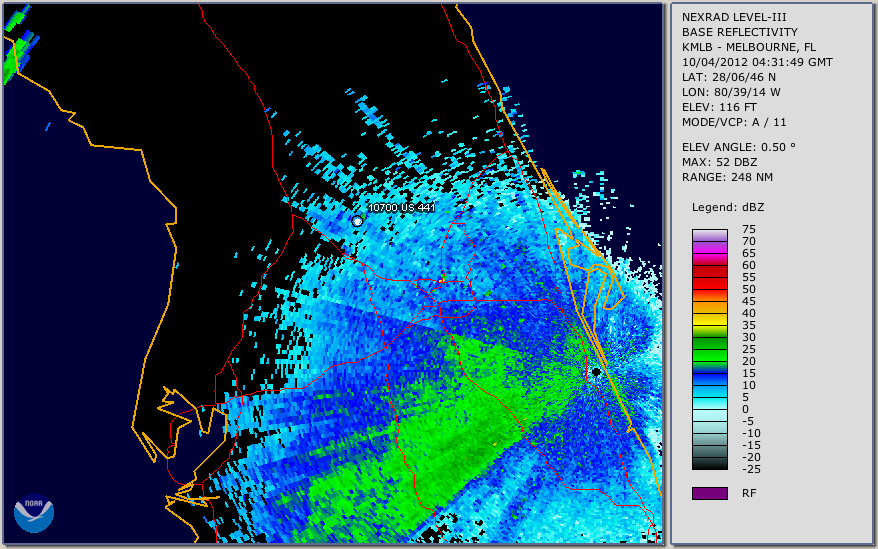Click 'ELEV: 116 FT' text
878x549 pixels.
[719, 107]
